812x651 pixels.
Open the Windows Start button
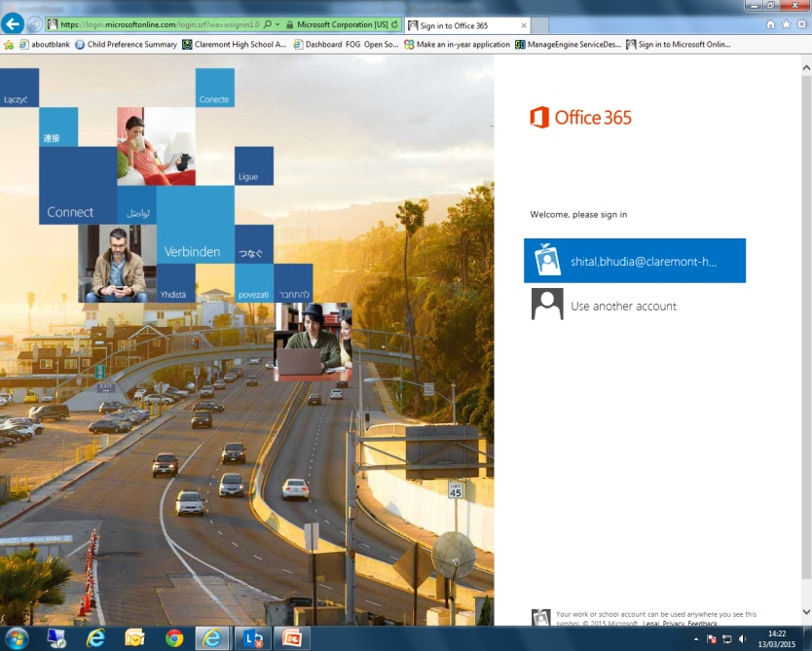point(16,638)
